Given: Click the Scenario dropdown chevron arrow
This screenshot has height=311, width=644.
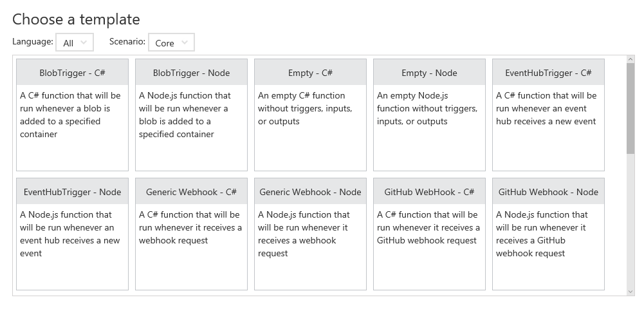Looking at the screenshot, I should (x=185, y=42).
